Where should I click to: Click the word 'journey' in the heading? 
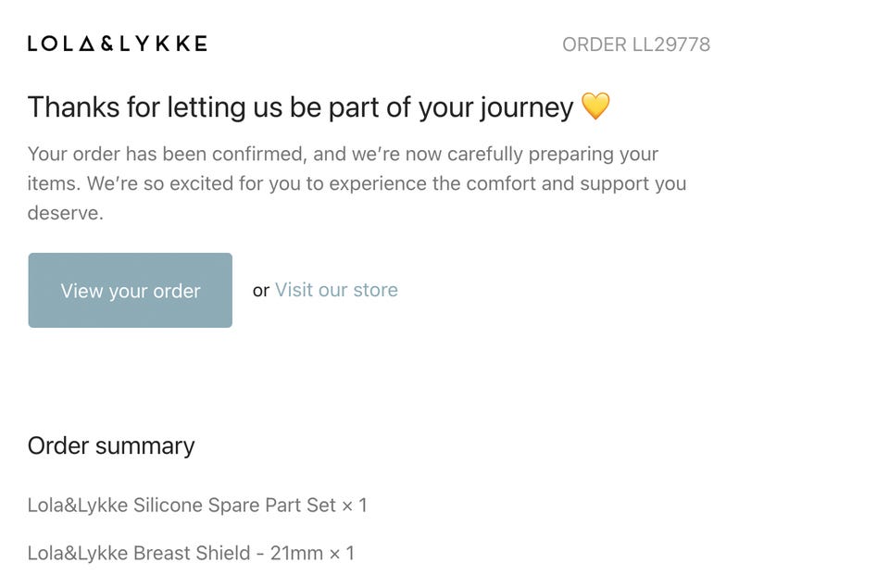526,107
